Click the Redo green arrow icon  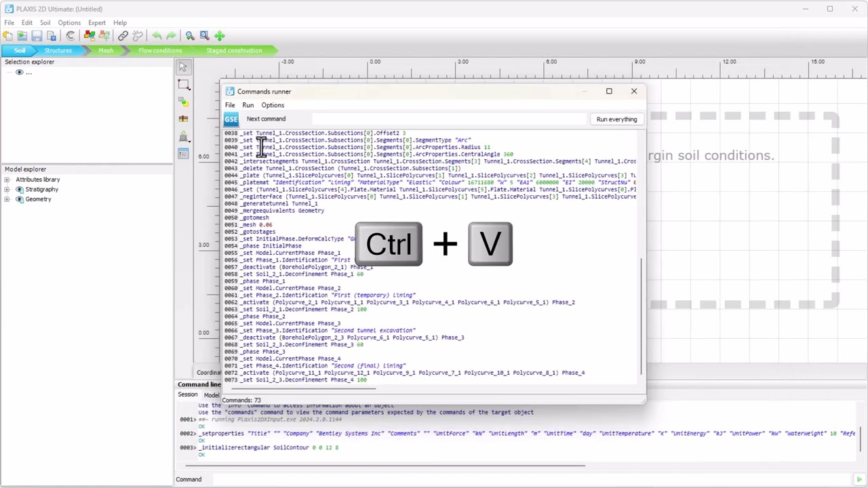(x=171, y=36)
